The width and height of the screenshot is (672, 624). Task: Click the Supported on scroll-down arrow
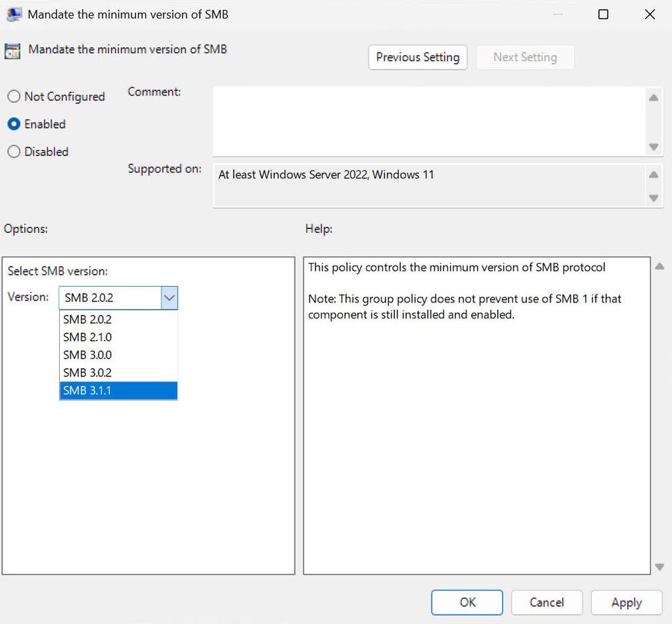click(653, 198)
